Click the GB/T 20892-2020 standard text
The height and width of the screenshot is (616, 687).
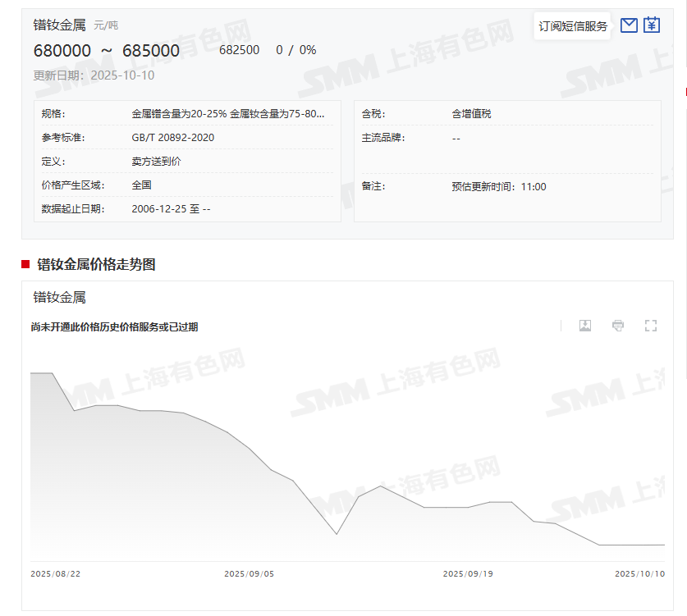click(x=174, y=138)
